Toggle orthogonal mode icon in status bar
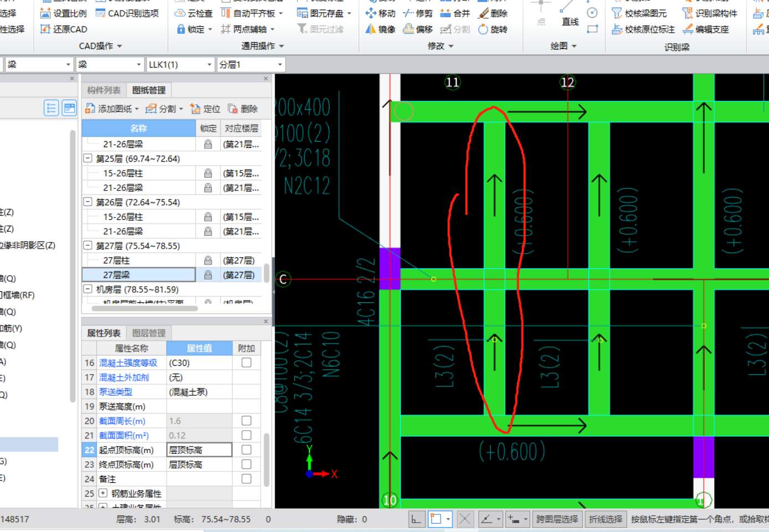This screenshot has width=769, height=532. click(416, 519)
